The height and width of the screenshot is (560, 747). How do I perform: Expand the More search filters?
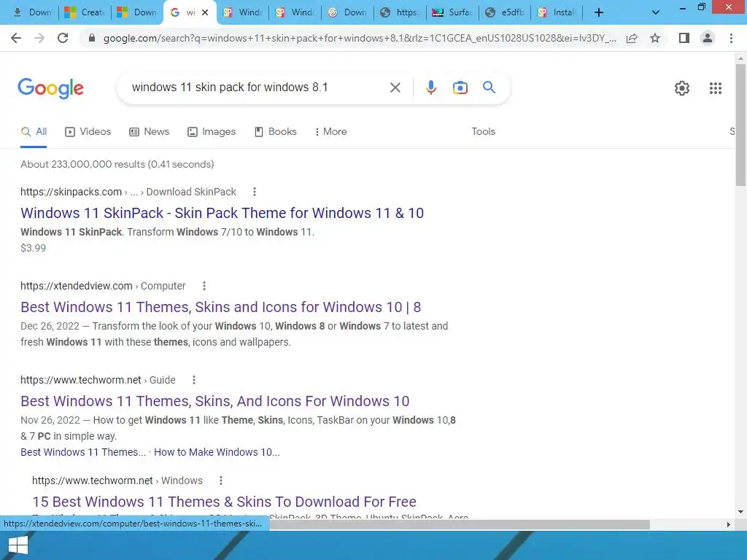point(330,131)
